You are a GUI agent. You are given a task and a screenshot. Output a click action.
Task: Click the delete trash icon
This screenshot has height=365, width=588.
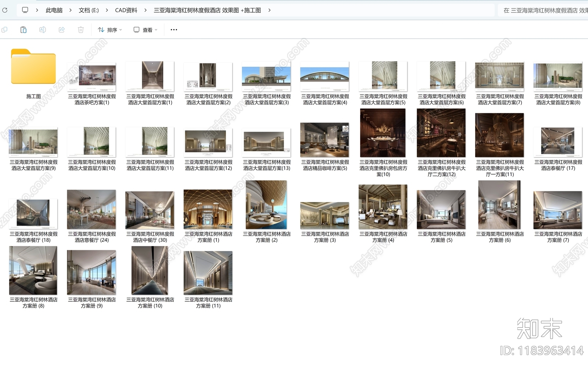coord(81,30)
